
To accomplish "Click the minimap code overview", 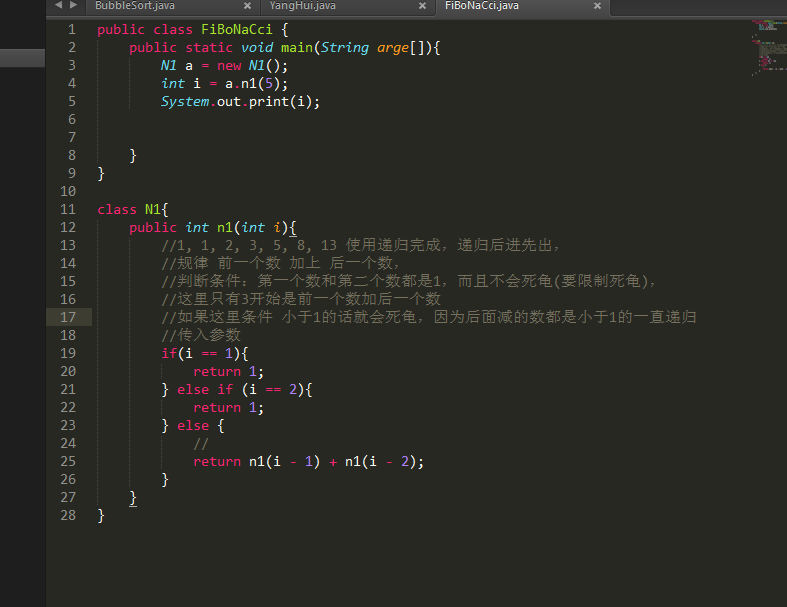I will (x=769, y=48).
